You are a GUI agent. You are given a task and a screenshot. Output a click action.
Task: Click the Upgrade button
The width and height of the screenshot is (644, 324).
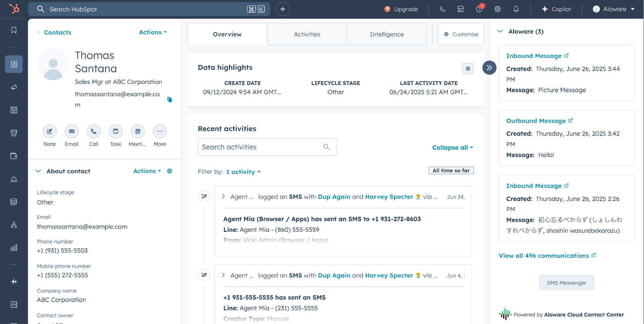coord(401,9)
